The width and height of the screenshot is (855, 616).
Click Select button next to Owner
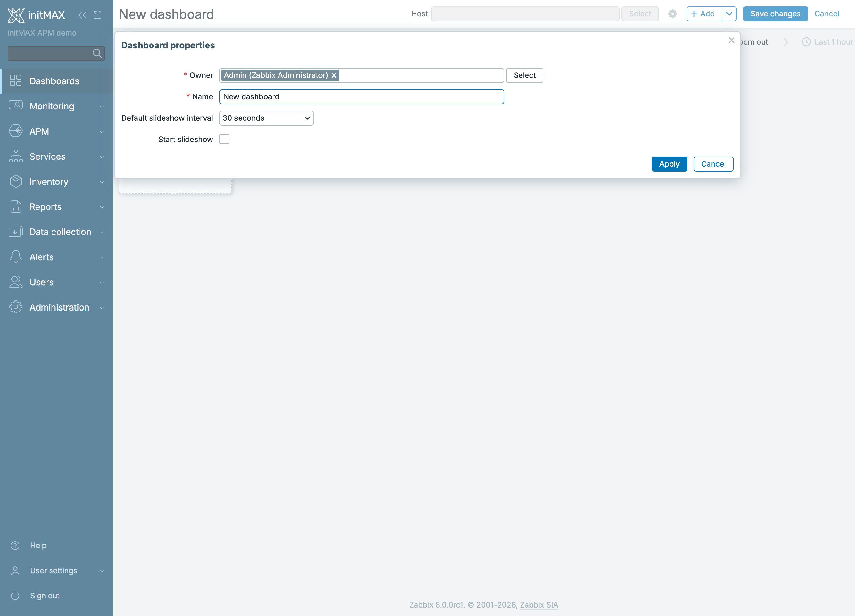tap(524, 75)
